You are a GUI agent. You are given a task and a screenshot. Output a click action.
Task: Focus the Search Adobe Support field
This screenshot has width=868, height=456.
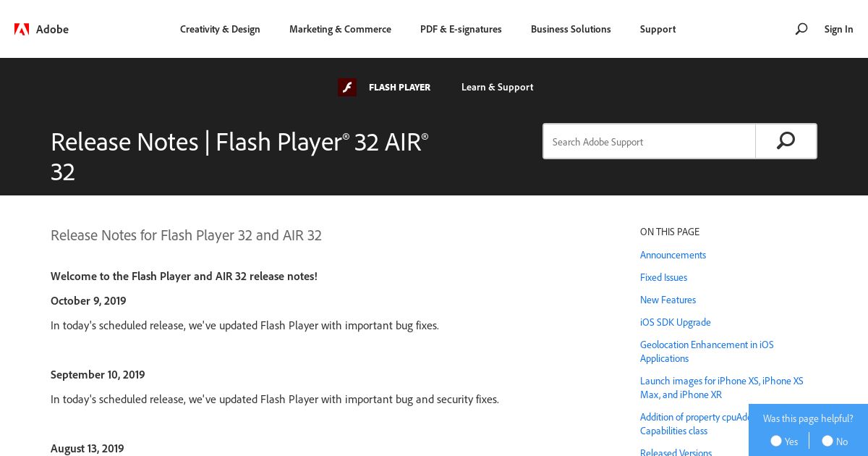tap(650, 141)
